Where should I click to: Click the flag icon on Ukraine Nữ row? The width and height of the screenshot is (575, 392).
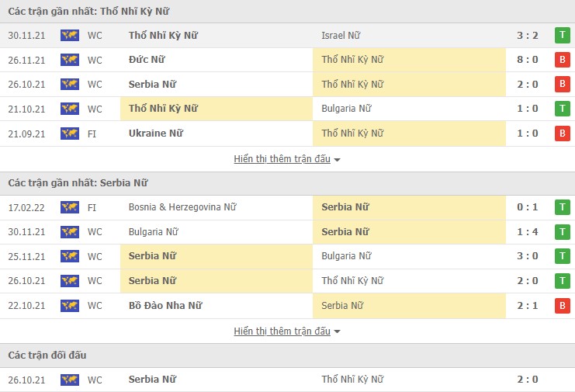coord(70,134)
